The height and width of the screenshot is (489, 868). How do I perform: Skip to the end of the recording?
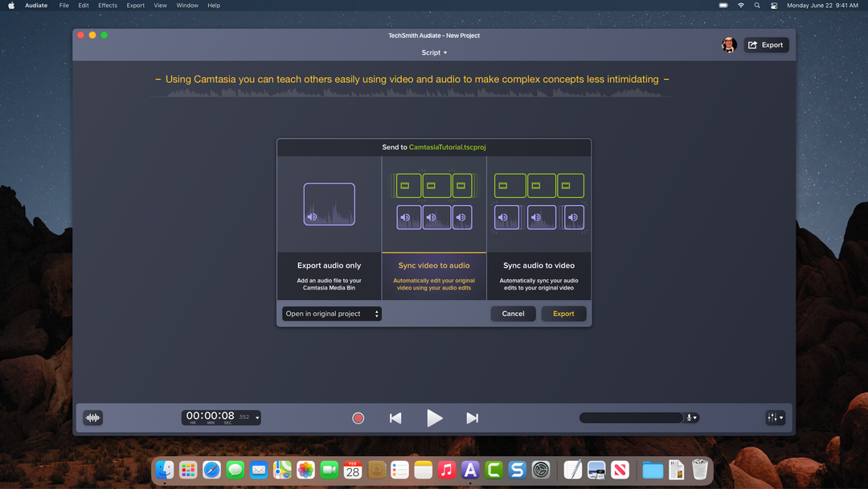tap(472, 417)
